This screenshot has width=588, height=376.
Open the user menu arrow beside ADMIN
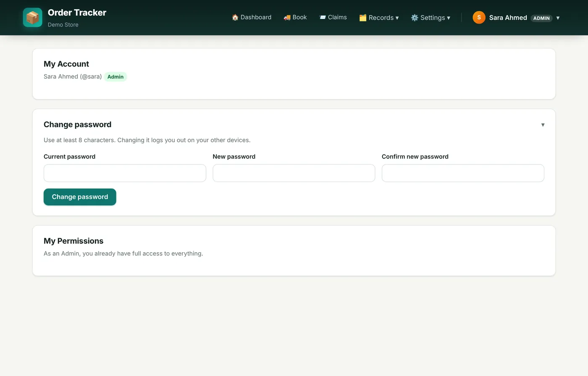558,18
